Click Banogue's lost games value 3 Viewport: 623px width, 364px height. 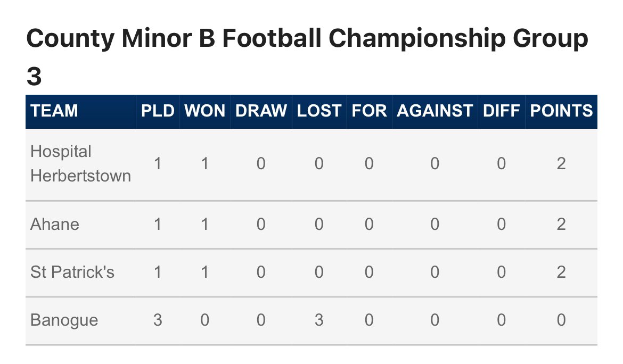(319, 320)
